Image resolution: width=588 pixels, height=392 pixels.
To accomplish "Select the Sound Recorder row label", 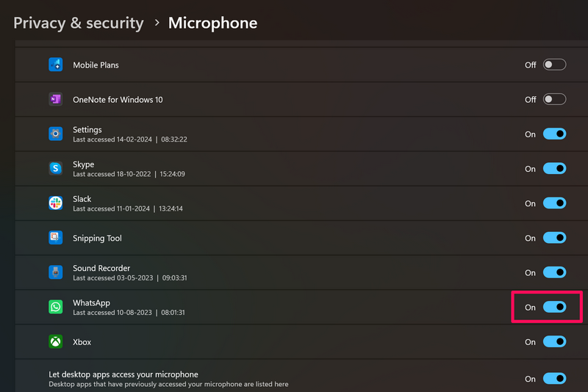I will click(x=101, y=268).
